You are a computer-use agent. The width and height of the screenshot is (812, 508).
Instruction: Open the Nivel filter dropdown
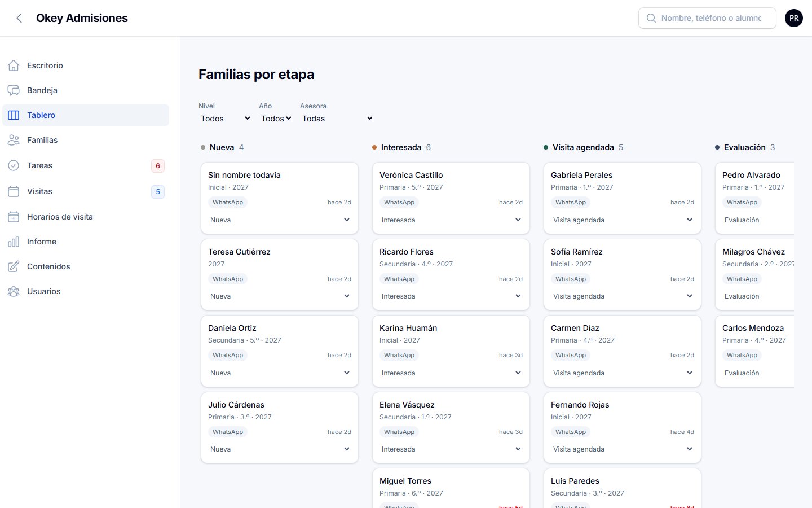point(225,119)
